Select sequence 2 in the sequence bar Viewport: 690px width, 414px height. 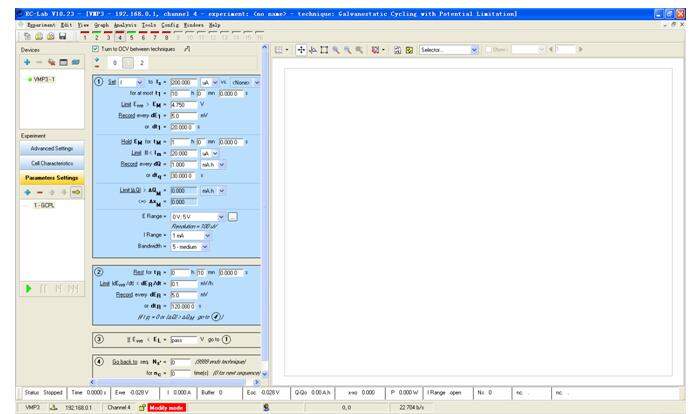[x=142, y=63]
